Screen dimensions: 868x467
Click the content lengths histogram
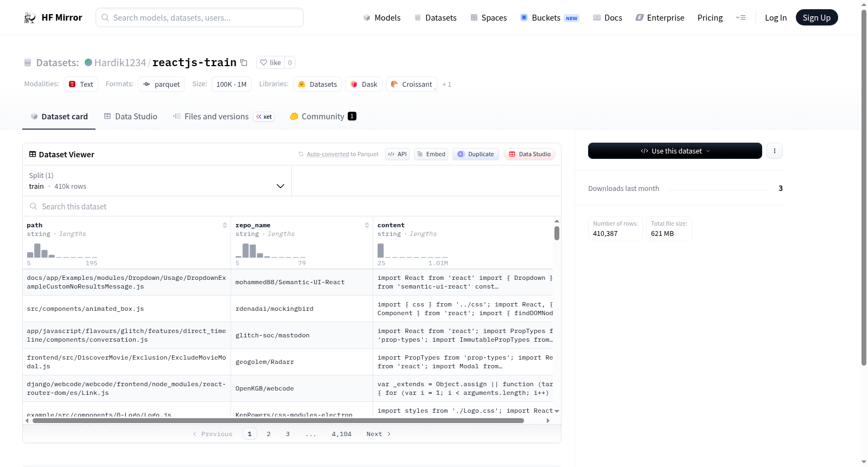[413, 251]
